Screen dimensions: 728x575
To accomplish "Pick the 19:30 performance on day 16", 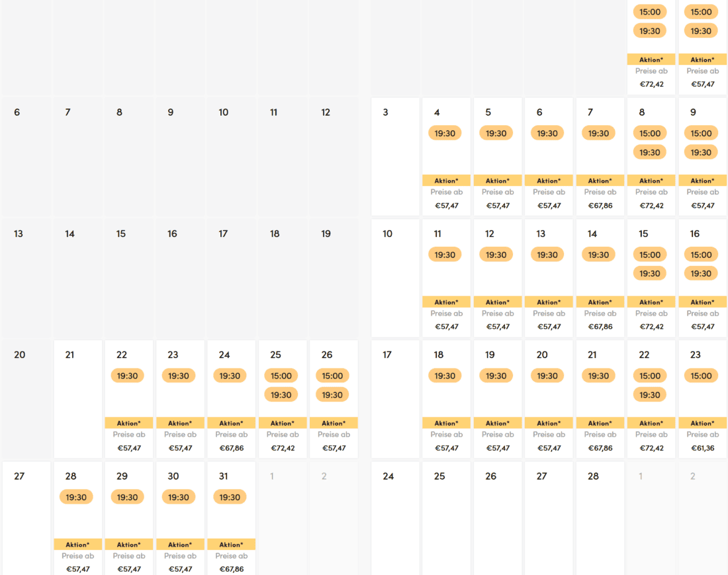I will pyautogui.click(x=701, y=274).
